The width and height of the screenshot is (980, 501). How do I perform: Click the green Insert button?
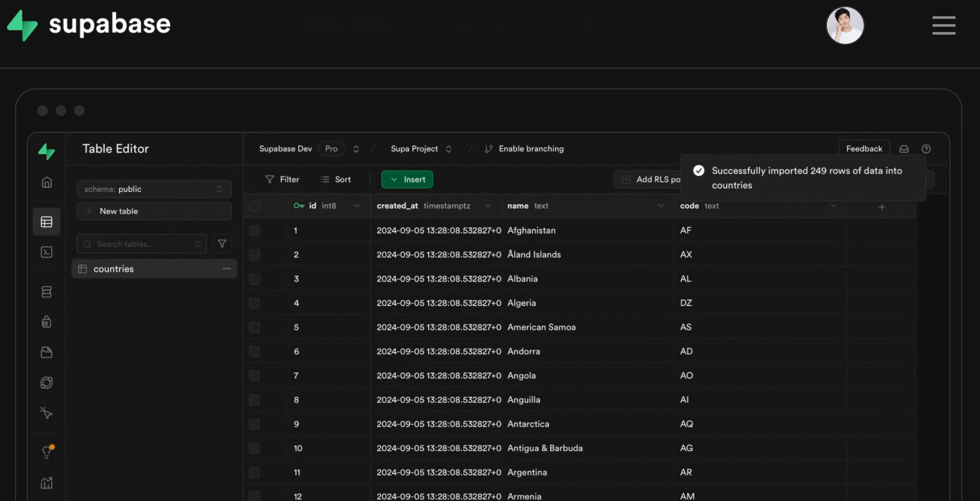pos(407,179)
